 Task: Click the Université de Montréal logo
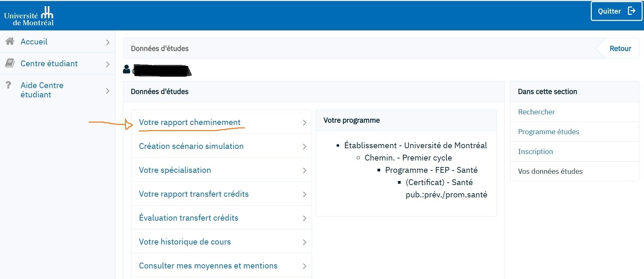pyautogui.click(x=29, y=16)
